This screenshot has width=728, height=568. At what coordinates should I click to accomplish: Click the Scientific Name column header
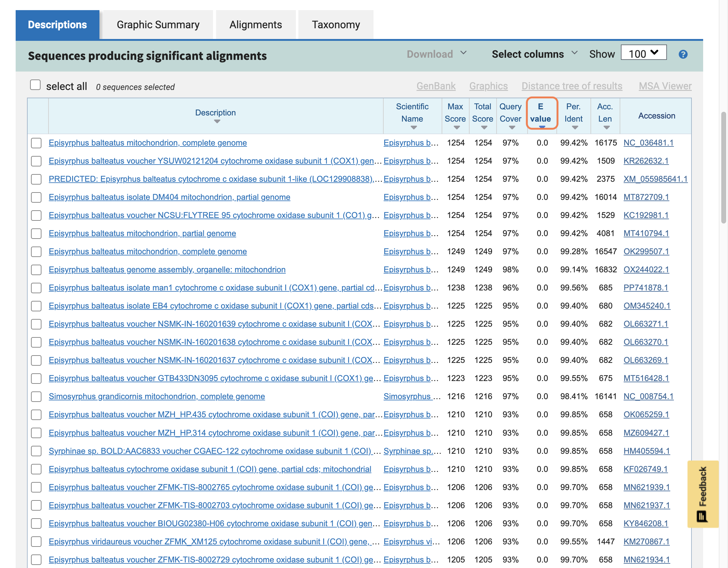(412, 112)
